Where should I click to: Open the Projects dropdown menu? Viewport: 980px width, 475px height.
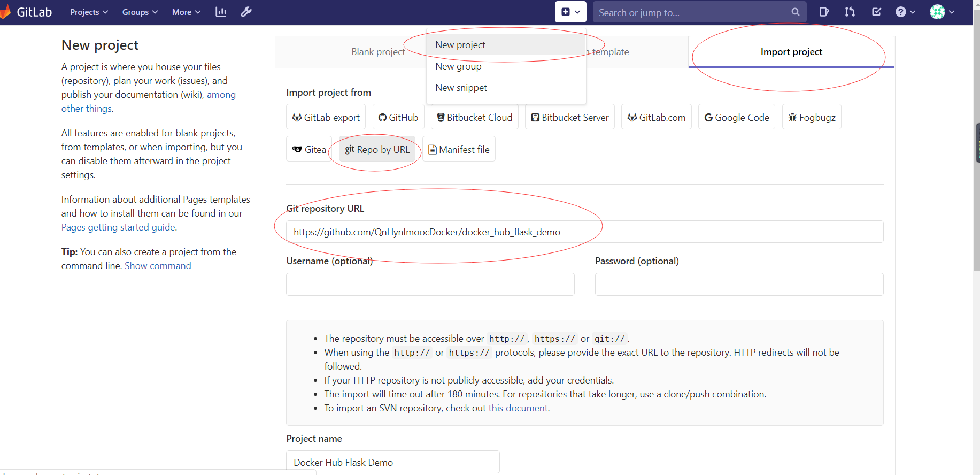tap(89, 12)
